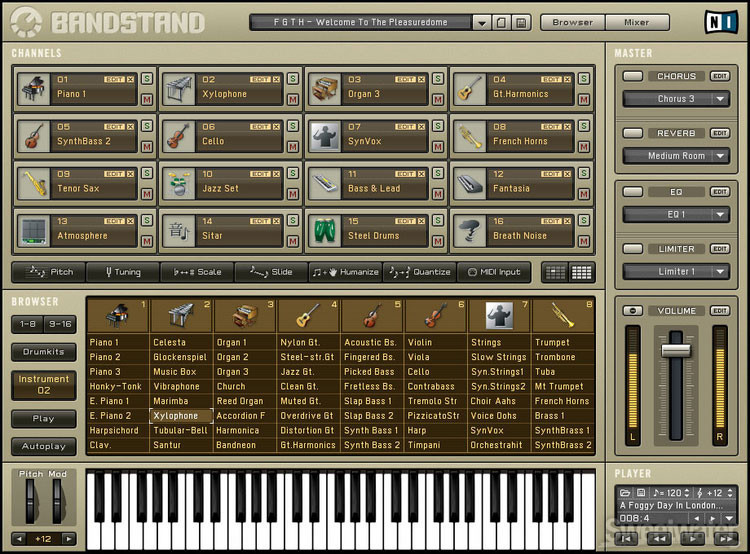Select browser category 8 trumpet icon
Screen dimensions: 750x554
click(563, 316)
